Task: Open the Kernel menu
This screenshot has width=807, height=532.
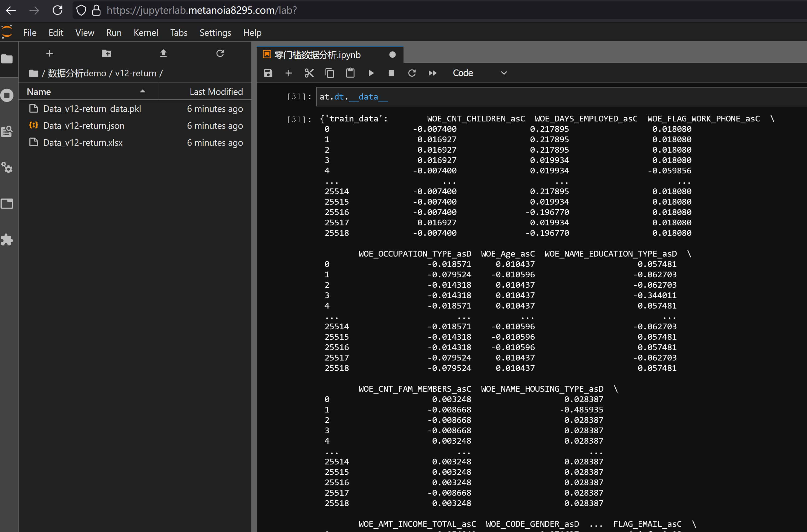Action: [146, 33]
